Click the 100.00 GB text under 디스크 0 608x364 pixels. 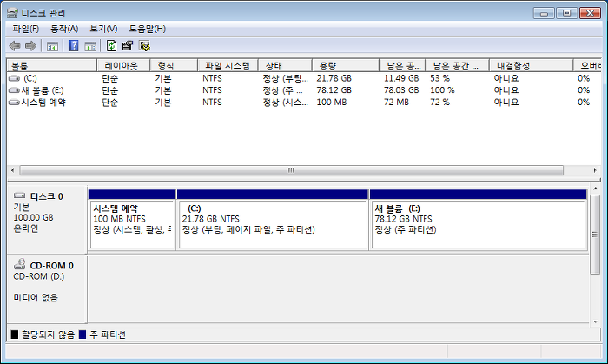(33, 217)
